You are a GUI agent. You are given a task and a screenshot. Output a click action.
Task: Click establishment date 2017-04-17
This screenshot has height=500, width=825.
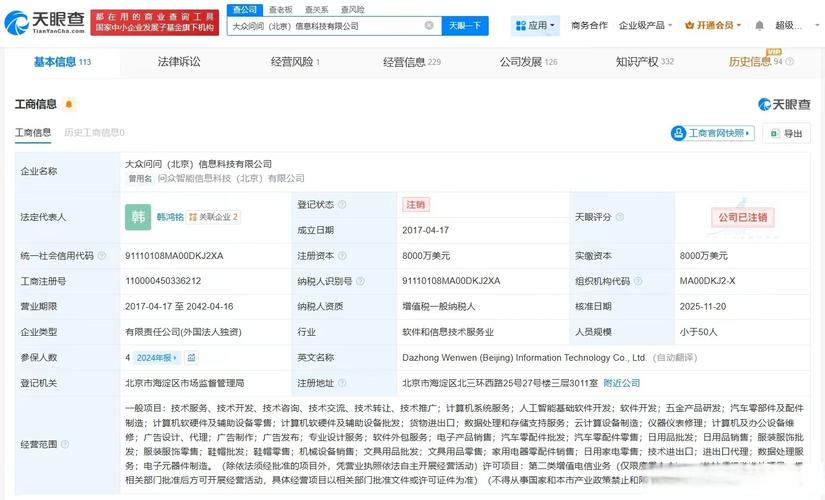pos(426,230)
